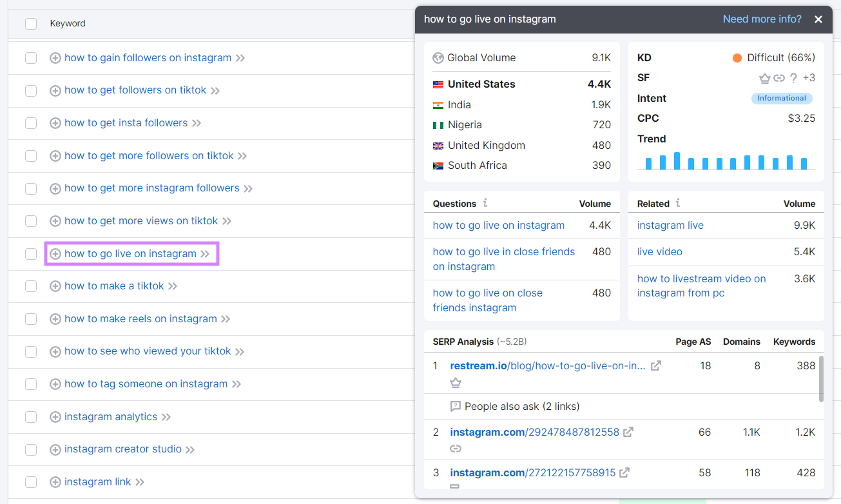Click the '+3' SERP features indicator
Viewport: 841px width, 504px height.
pos(809,77)
